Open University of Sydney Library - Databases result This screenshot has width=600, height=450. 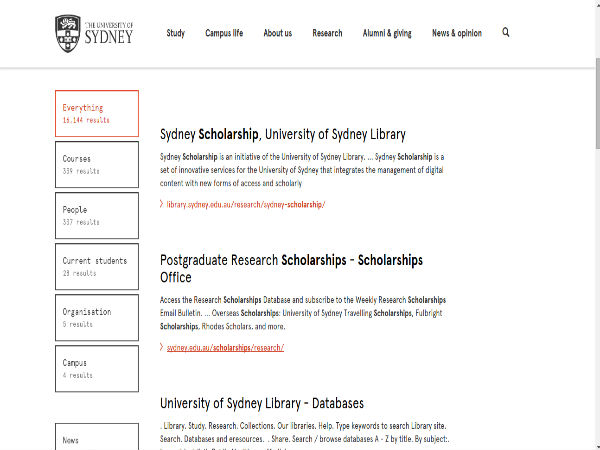(x=262, y=403)
